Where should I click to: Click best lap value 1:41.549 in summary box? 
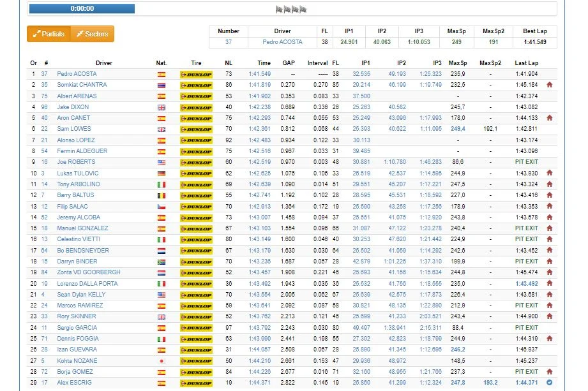(x=535, y=42)
